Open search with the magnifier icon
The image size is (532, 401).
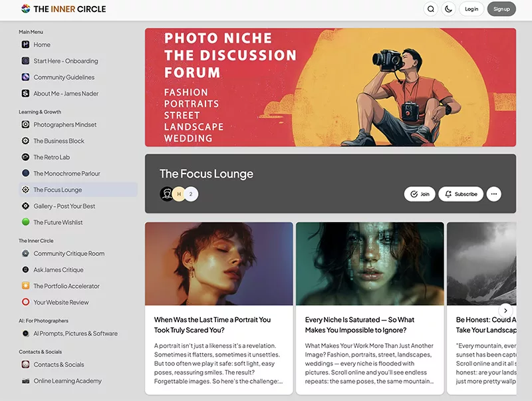pos(431,9)
